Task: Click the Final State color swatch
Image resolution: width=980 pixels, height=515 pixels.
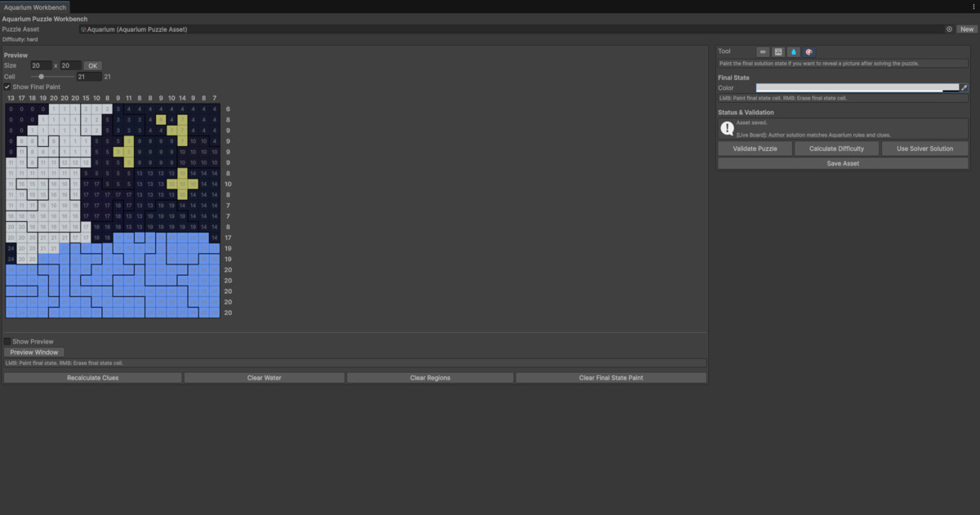Action: (857, 87)
